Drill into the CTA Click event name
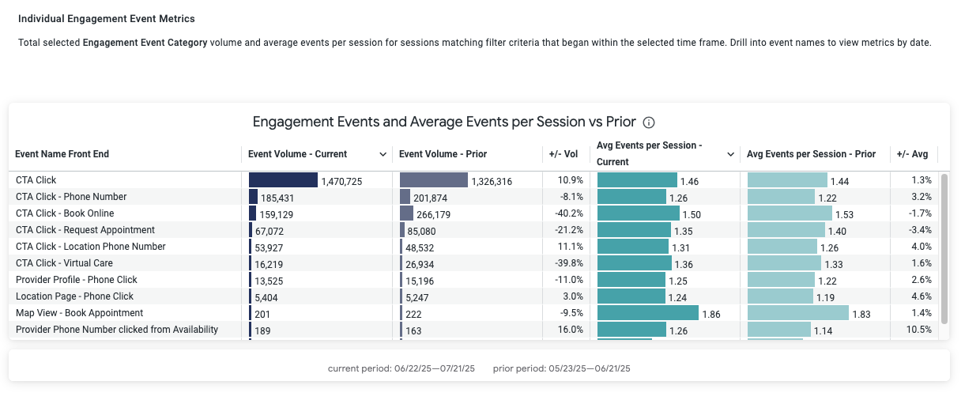This screenshot has height=400, width=980. click(36, 180)
